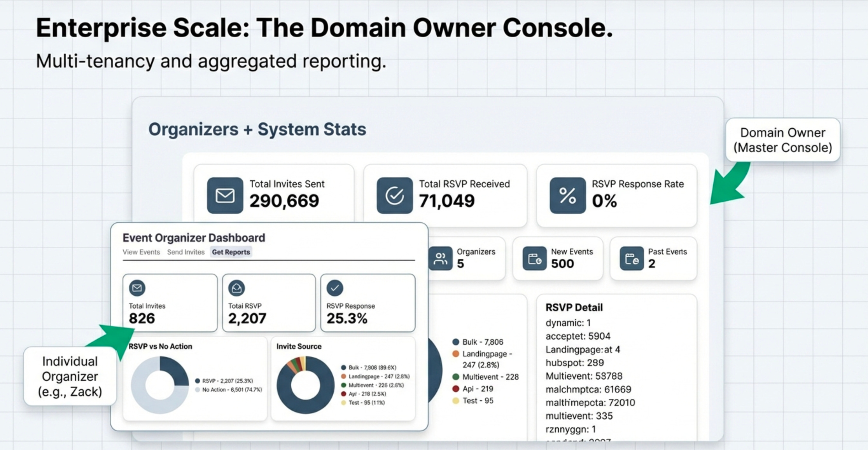
Task: Click the Organizers people icon
Action: pos(440,258)
